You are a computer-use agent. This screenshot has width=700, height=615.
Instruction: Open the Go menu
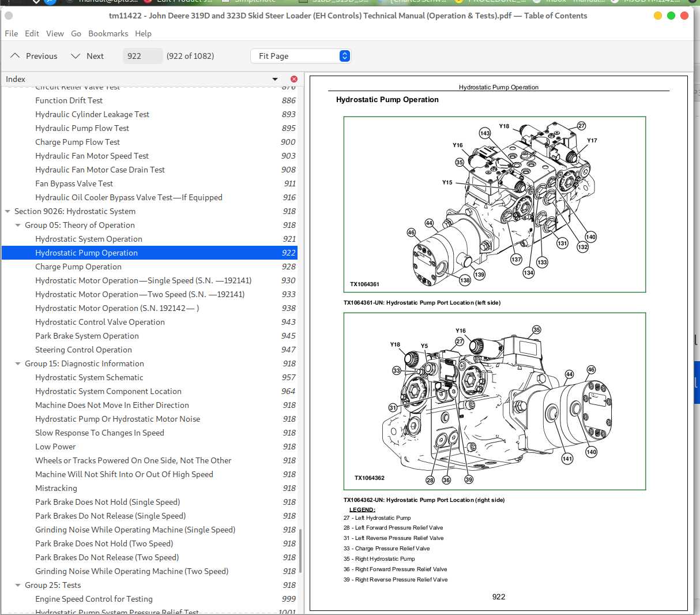coord(76,33)
